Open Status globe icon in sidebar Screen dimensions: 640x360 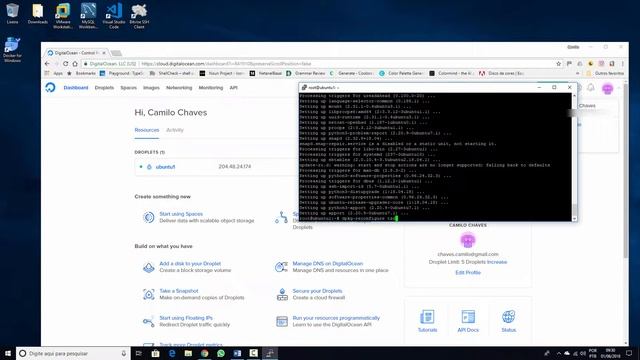[x=509, y=317]
